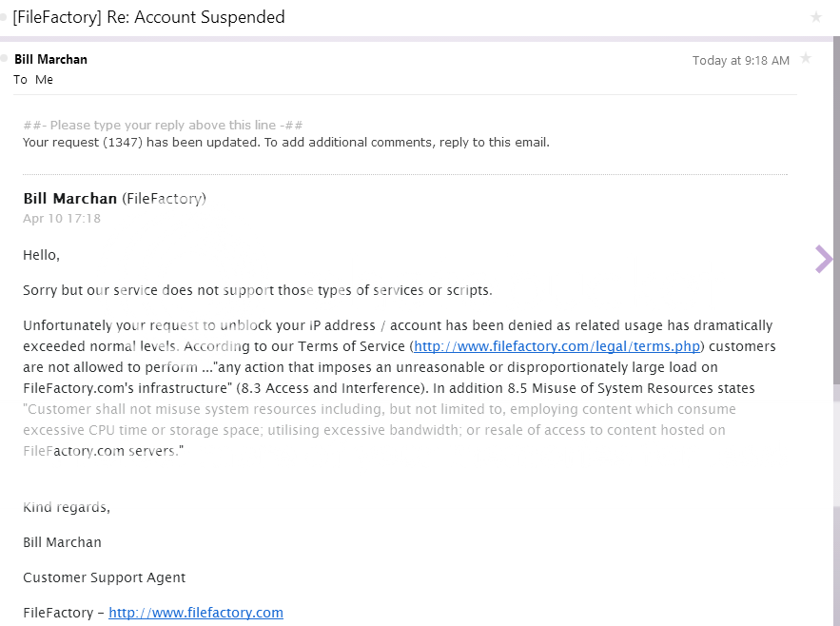Image resolution: width=840 pixels, height=626 pixels.
Task: Click the "Customer Support Agent" signature text
Action: point(105,577)
